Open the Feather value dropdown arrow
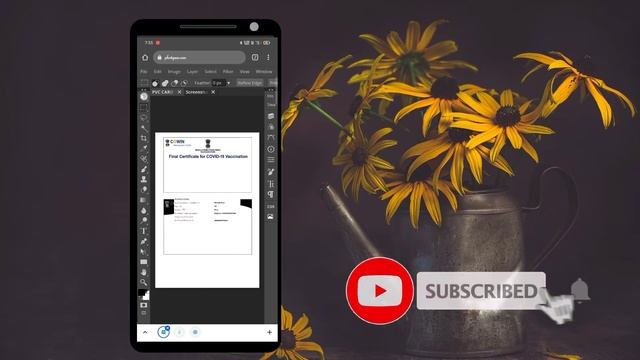This screenshot has width=640, height=360. pyautogui.click(x=229, y=83)
